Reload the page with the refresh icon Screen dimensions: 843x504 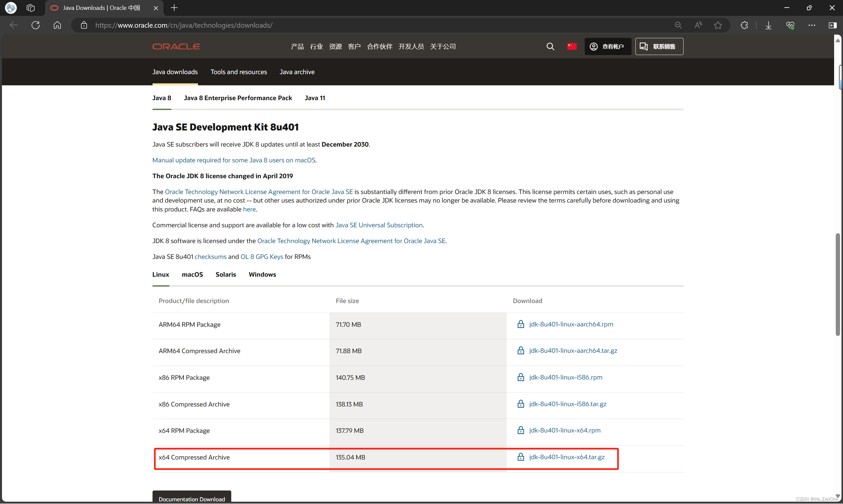(x=36, y=25)
